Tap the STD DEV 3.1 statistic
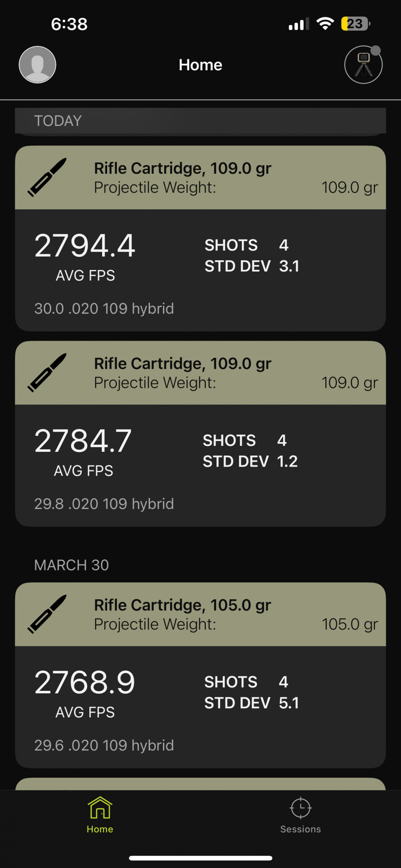This screenshot has width=401, height=868. click(x=252, y=266)
